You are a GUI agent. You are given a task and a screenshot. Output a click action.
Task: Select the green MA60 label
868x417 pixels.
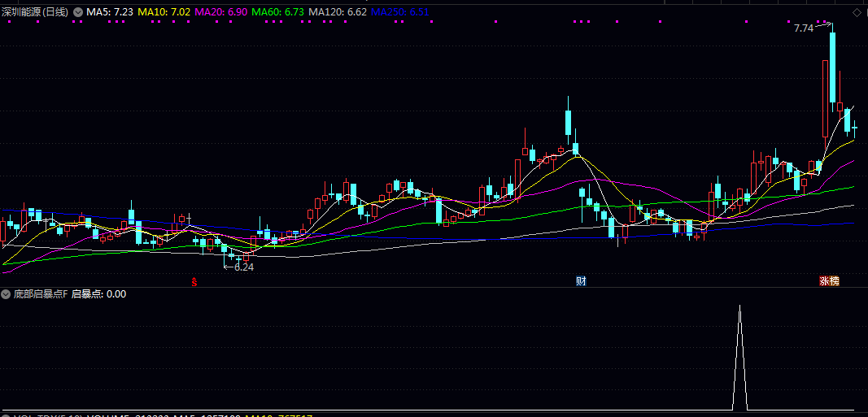coord(277,12)
